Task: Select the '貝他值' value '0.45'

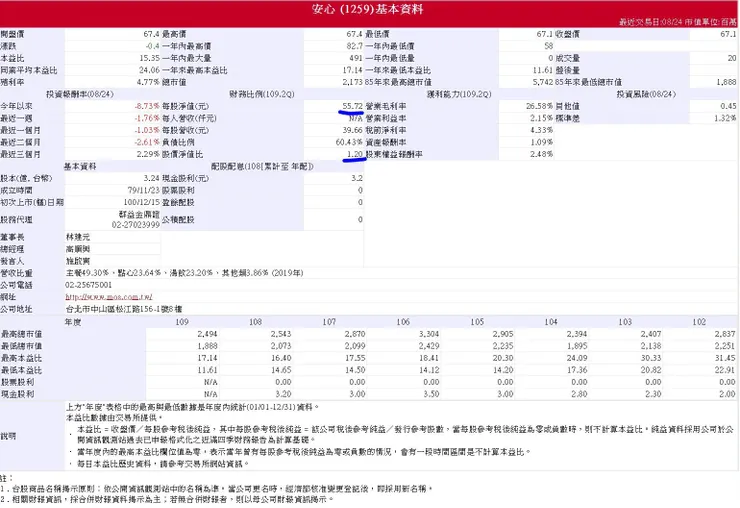Action: click(728, 106)
